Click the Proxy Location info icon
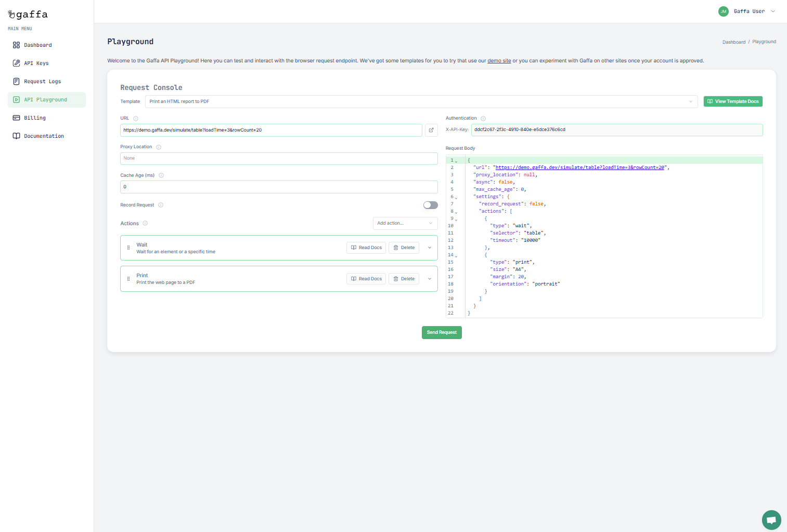 [159, 147]
